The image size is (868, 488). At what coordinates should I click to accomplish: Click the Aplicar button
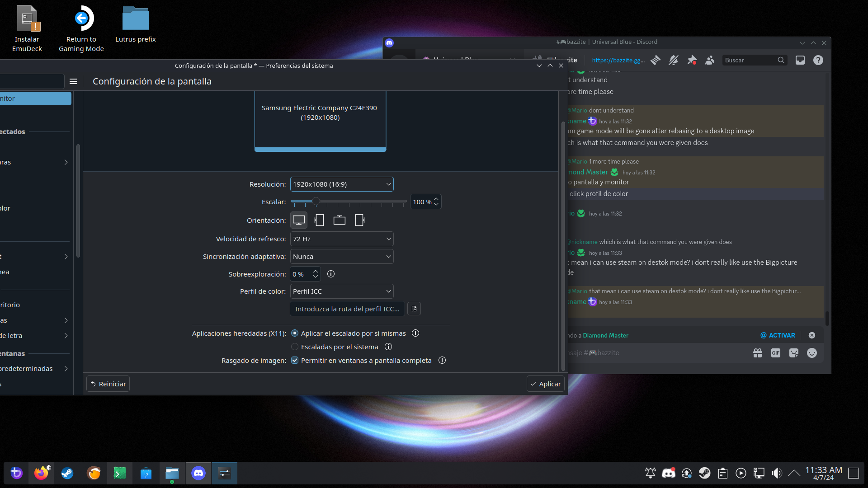click(545, 384)
